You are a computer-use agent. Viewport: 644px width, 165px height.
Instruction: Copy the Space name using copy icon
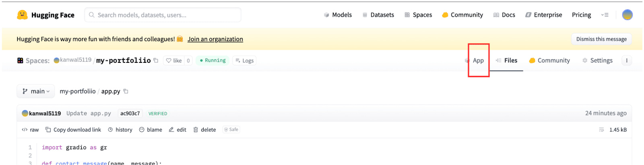coord(156,60)
